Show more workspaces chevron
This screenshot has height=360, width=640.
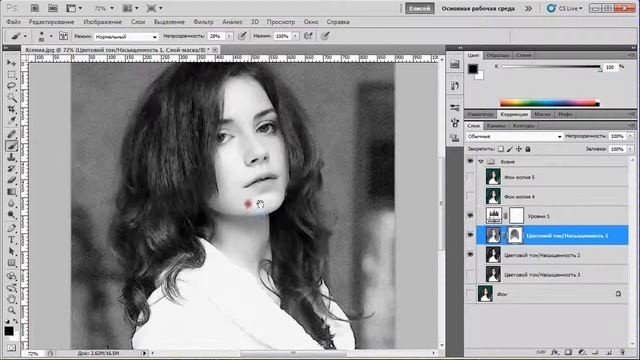tap(529, 8)
